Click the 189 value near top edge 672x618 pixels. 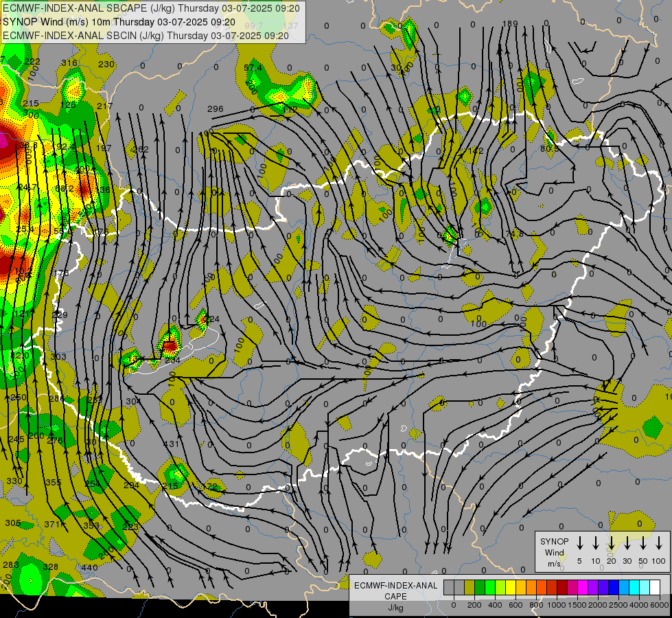coord(510,23)
